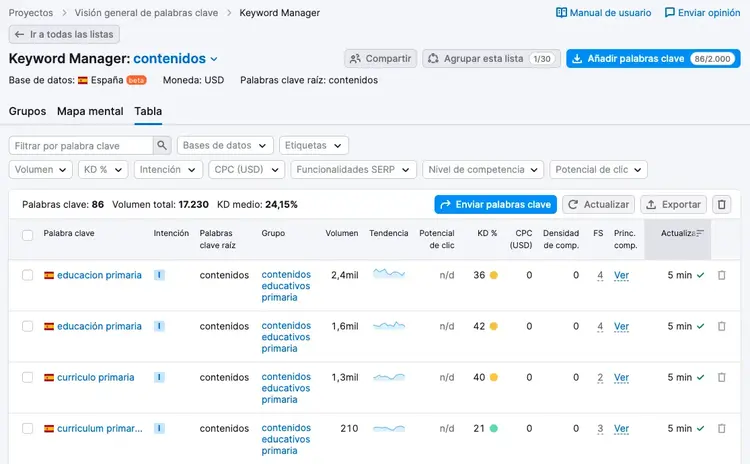Delete the curriculum primar... row via trash icon

[722, 429]
